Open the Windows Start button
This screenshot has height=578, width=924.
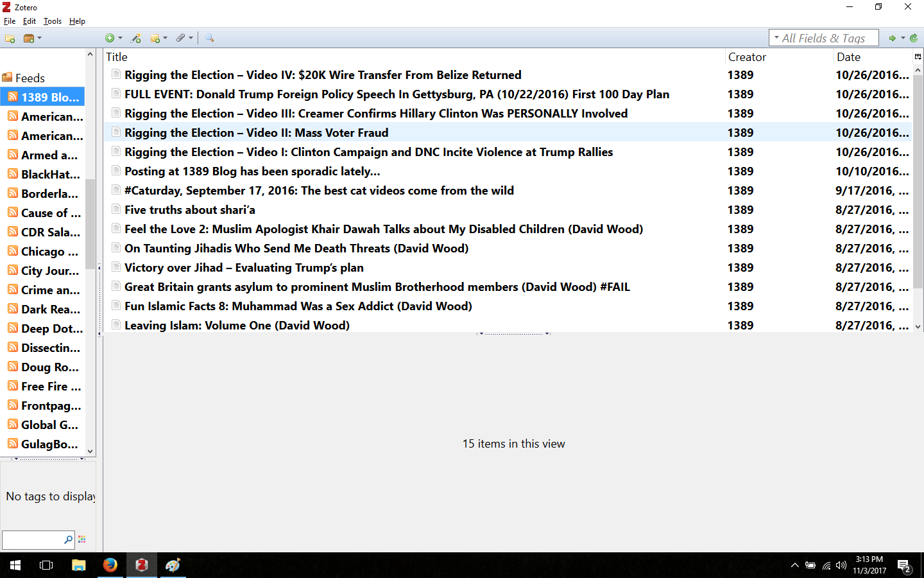point(15,565)
